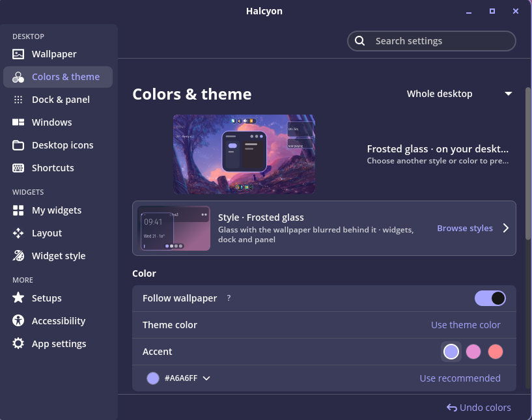Open the Wallpaper section label
The width and height of the screenshot is (532, 420).
(54, 54)
